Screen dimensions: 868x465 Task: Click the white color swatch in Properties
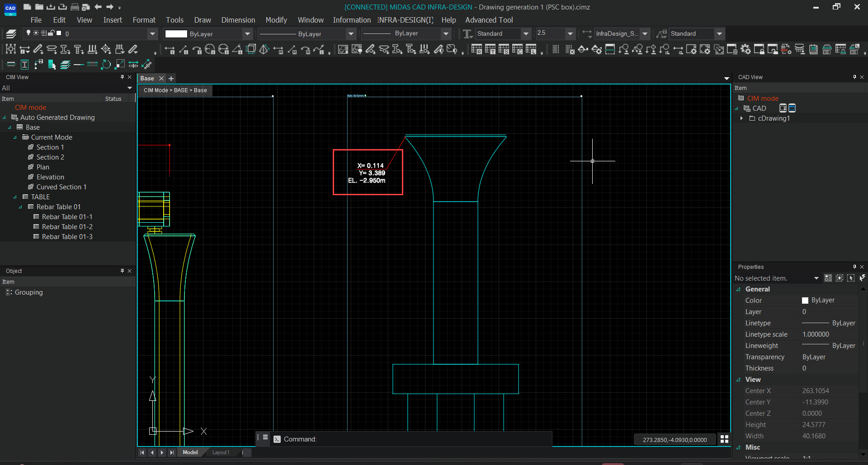(x=805, y=301)
